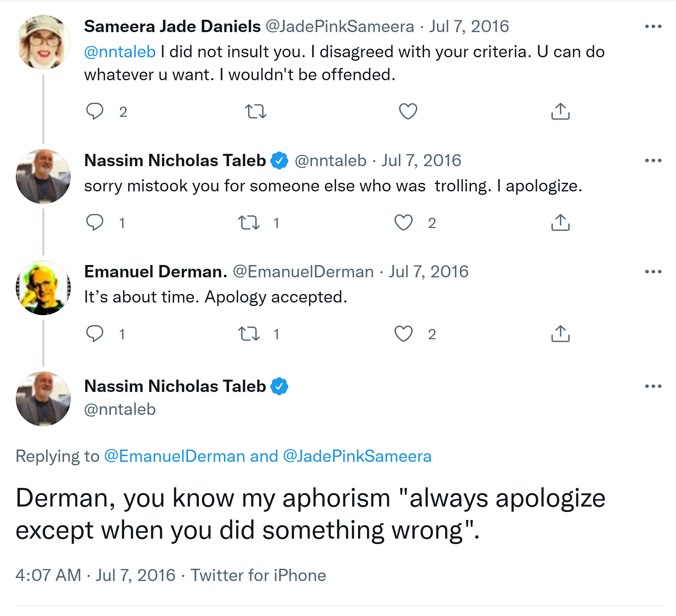Reply to Taleb's apology tweet
The height and width of the screenshot is (616, 676).
pos(95,222)
